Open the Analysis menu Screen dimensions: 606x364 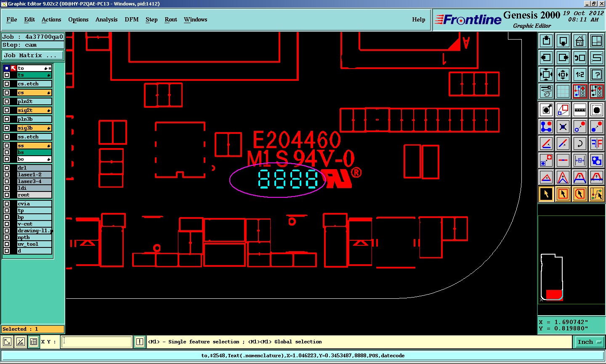pyautogui.click(x=106, y=19)
